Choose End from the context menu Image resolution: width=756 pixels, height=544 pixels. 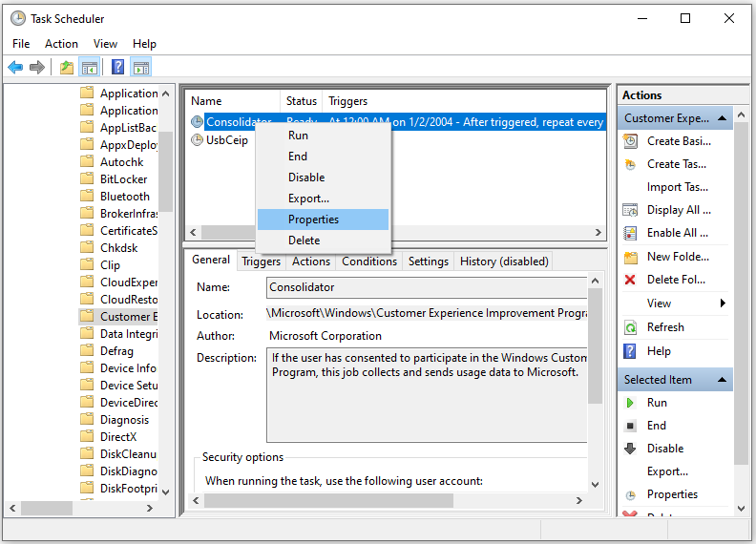(x=323, y=157)
